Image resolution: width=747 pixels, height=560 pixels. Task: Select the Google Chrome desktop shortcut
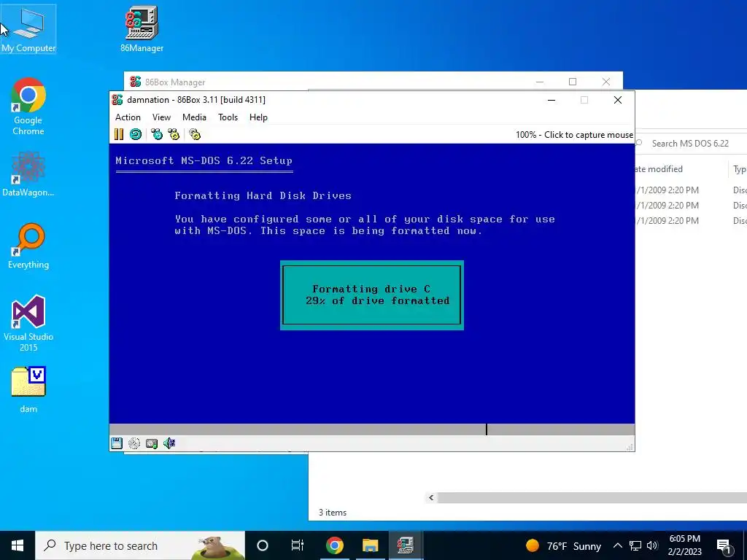click(x=28, y=106)
